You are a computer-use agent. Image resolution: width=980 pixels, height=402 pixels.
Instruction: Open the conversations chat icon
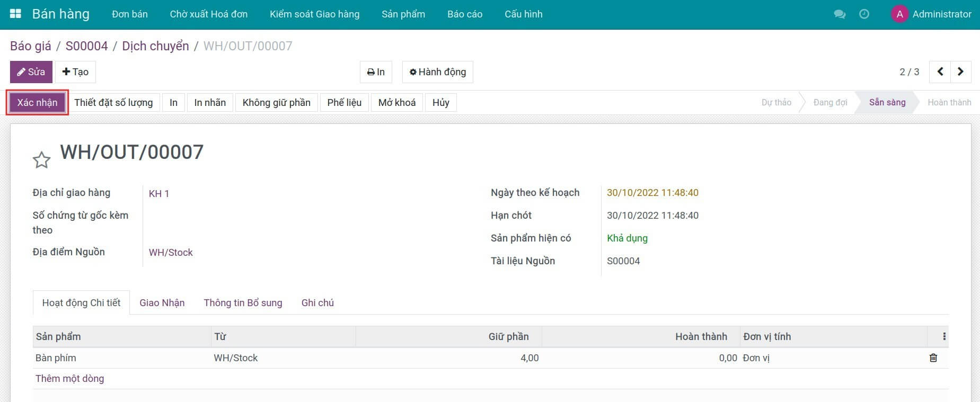click(840, 14)
